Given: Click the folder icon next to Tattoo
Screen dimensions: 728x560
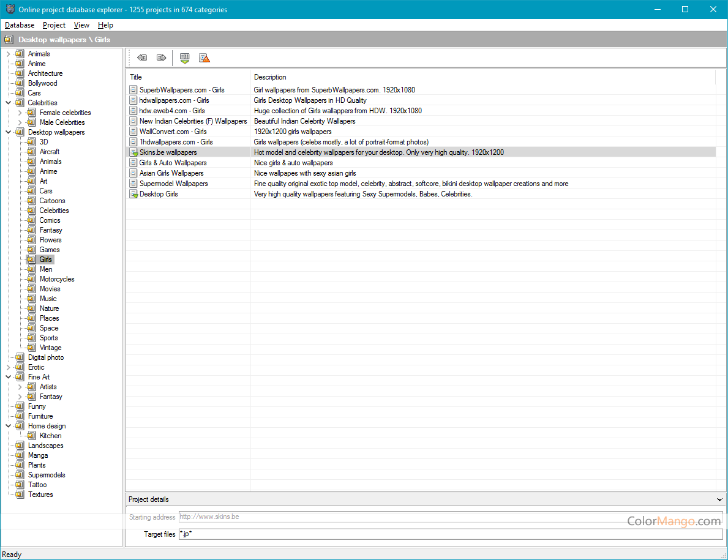Looking at the screenshot, I should [x=20, y=484].
